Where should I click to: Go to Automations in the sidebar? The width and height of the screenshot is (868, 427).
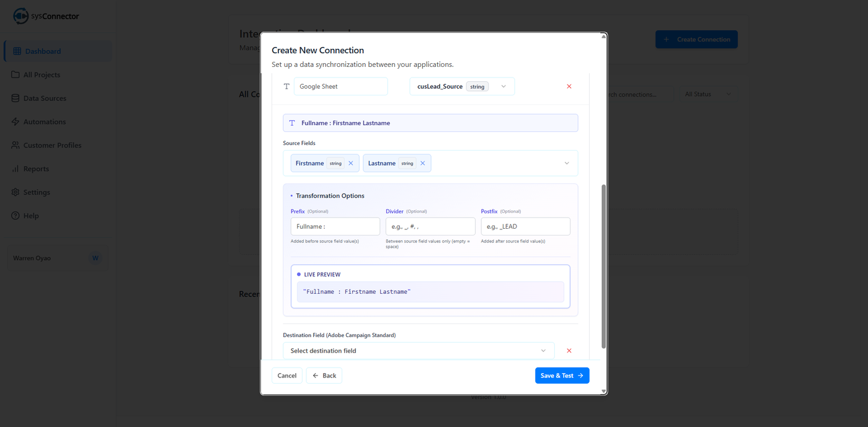[x=44, y=122]
